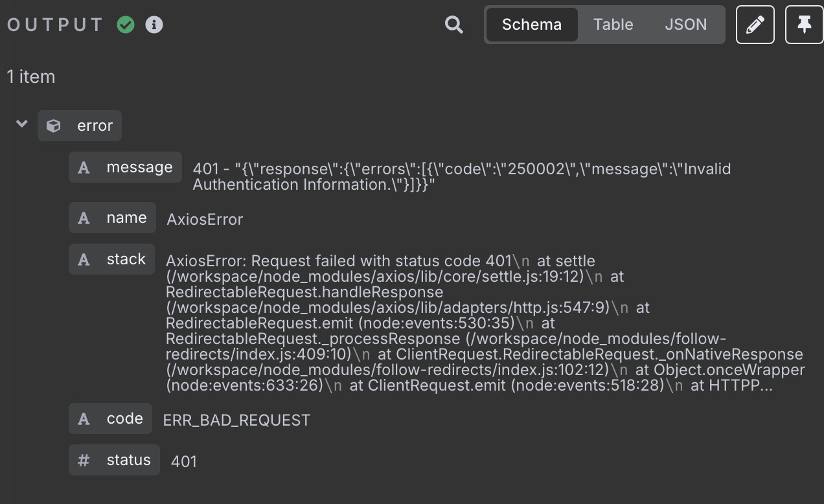Click the green success checkmark icon
The image size is (824, 504).
[x=126, y=25]
